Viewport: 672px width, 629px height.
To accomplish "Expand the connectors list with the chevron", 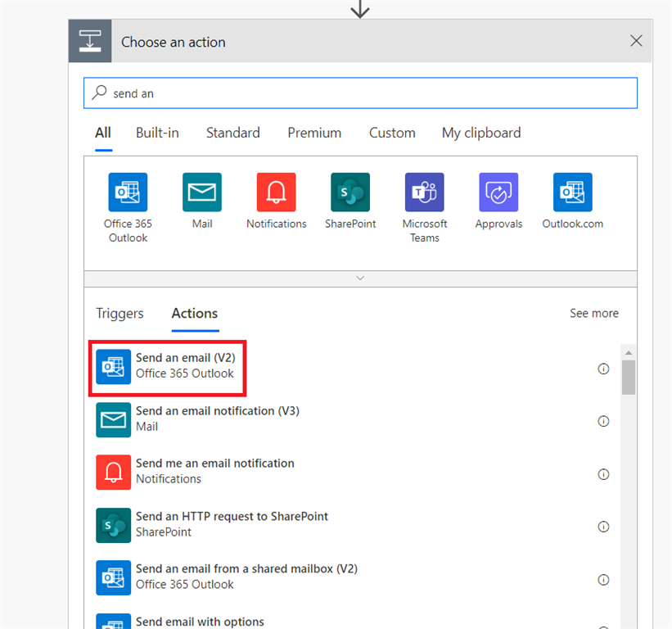I will (x=360, y=278).
